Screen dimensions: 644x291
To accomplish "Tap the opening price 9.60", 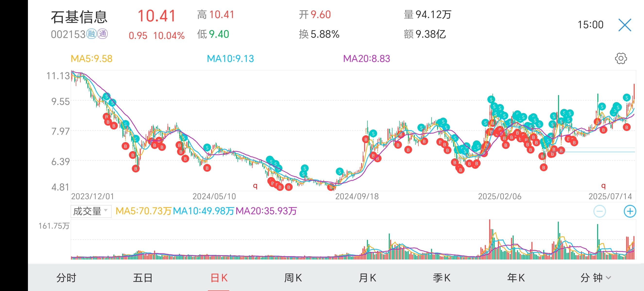I will click(321, 15).
